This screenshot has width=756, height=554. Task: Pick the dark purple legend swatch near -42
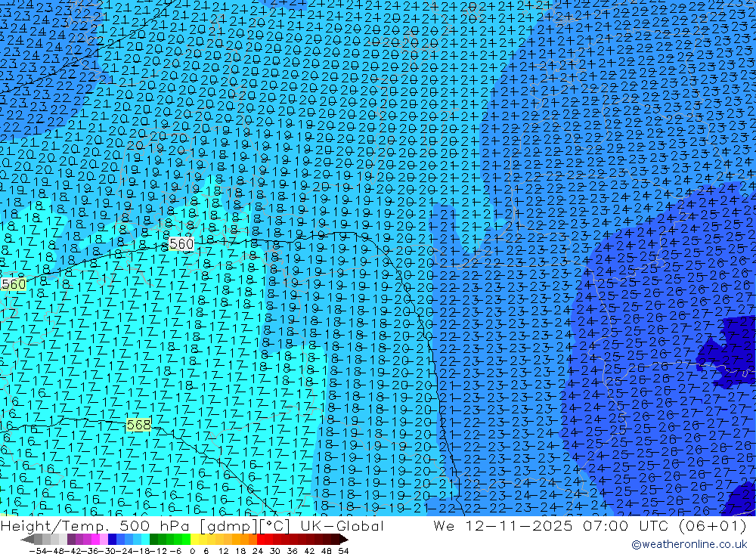(71, 540)
